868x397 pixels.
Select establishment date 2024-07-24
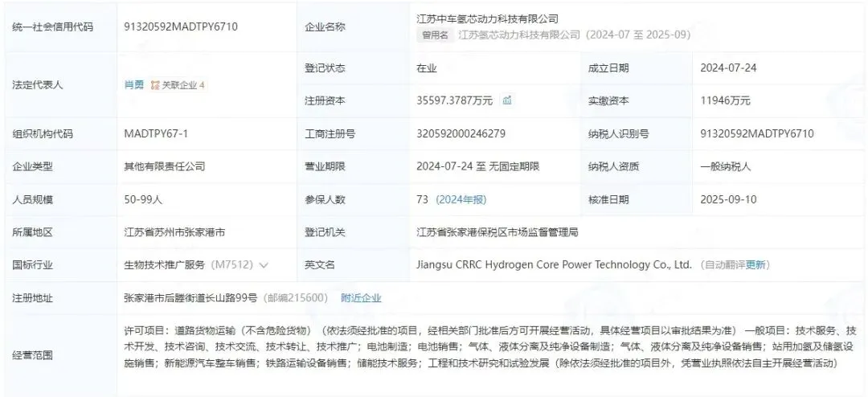[728, 68]
